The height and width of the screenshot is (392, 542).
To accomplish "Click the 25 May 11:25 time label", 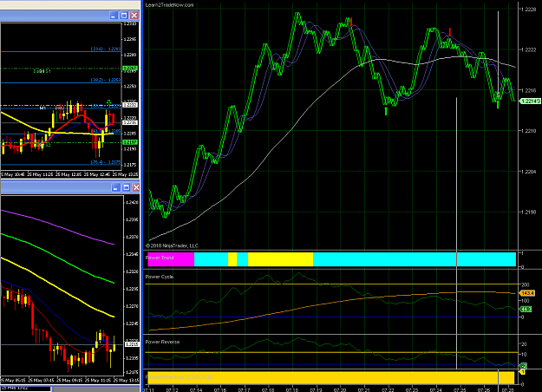I will coord(41,174).
